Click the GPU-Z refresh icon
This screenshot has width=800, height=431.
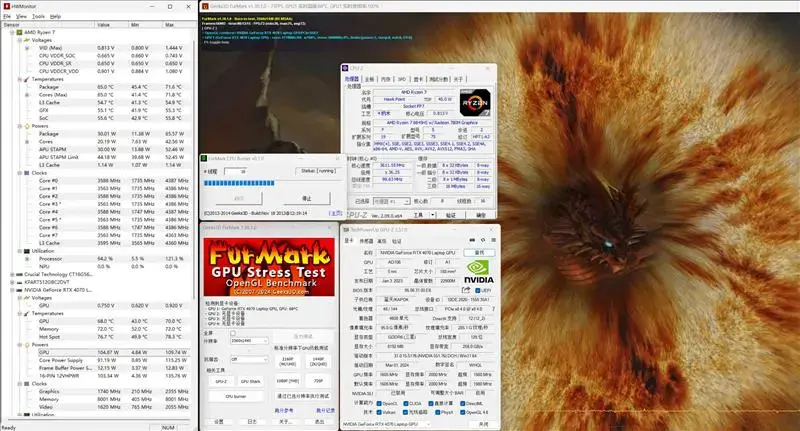coord(483,240)
